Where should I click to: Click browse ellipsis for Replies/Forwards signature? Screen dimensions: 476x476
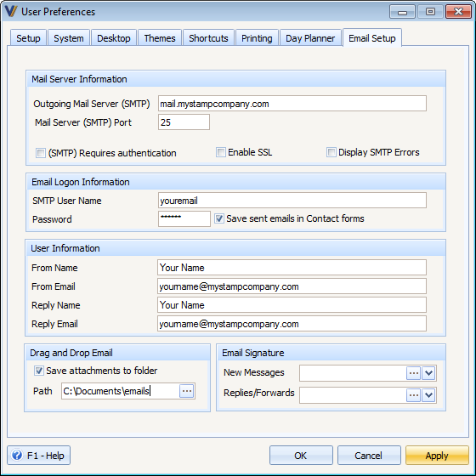(413, 395)
